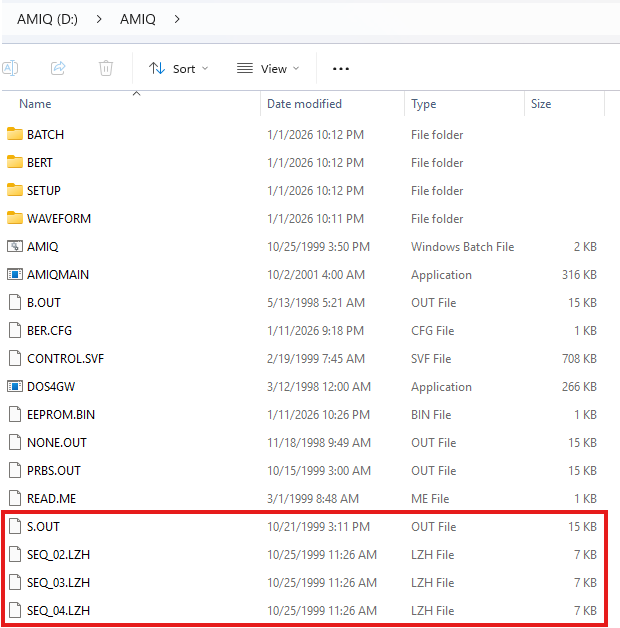Click the CONTROL.SVF file name

tap(65, 359)
